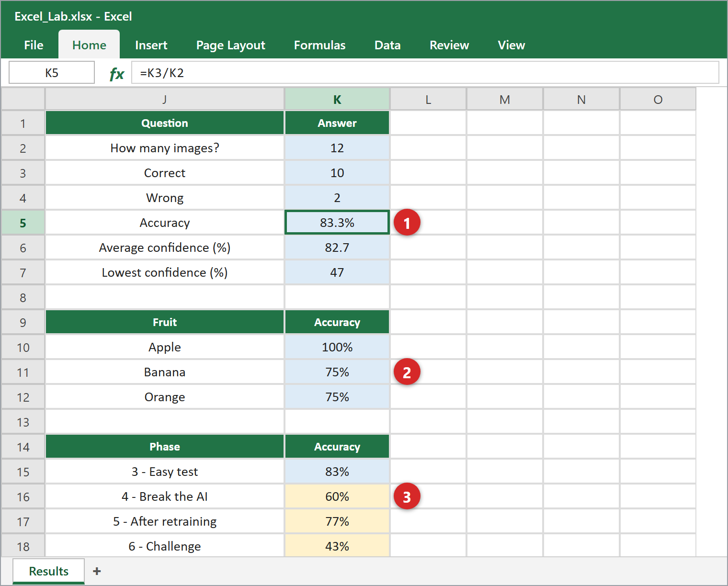Select column N header

[581, 99]
